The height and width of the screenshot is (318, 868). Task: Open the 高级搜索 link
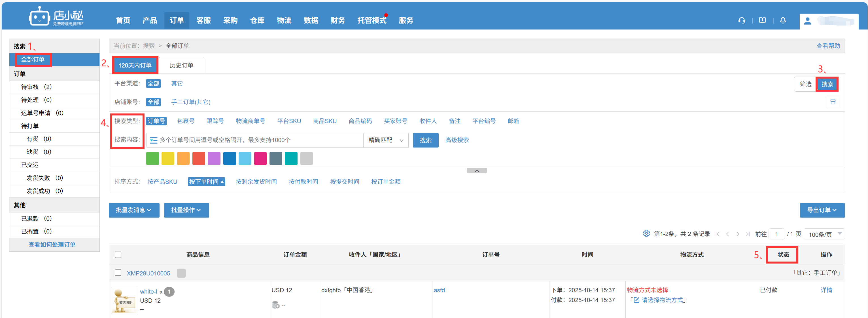(x=457, y=140)
